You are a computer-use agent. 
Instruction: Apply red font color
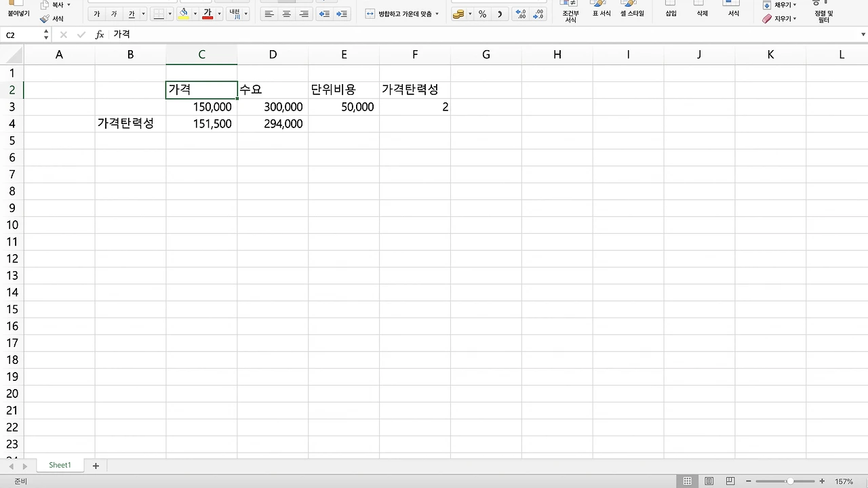coord(208,14)
